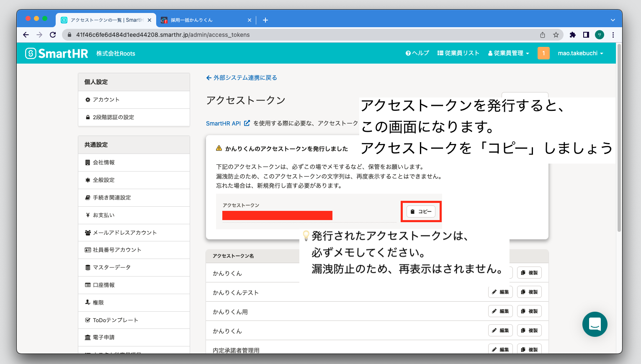The height and width of the screenshot is (364, 641).
Task: Click the 内定承諾者管理用 token name
Action: click(x=236, y=350)
